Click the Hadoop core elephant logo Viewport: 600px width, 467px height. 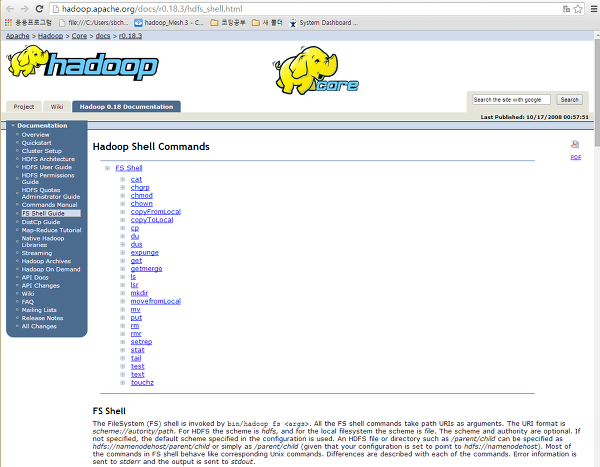coord(316,70)
